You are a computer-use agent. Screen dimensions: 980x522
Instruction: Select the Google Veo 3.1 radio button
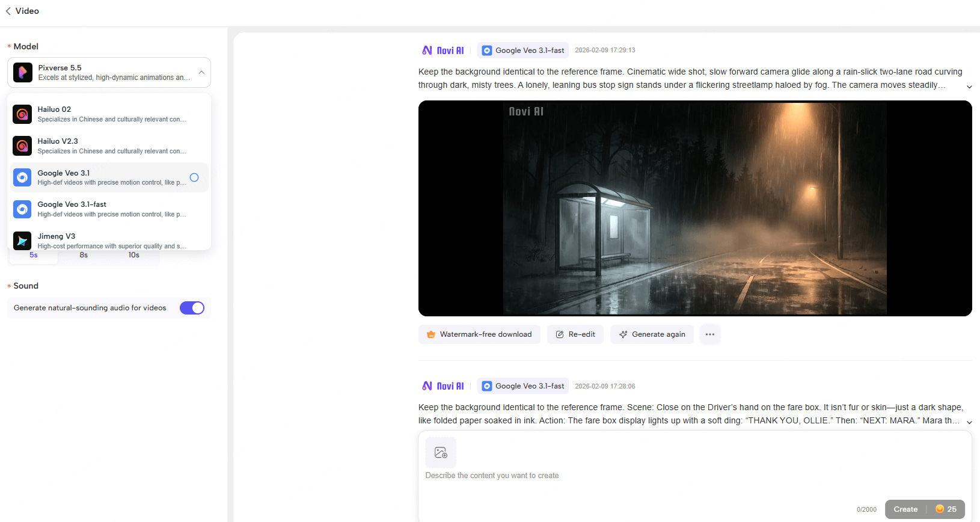coord(194,177)
